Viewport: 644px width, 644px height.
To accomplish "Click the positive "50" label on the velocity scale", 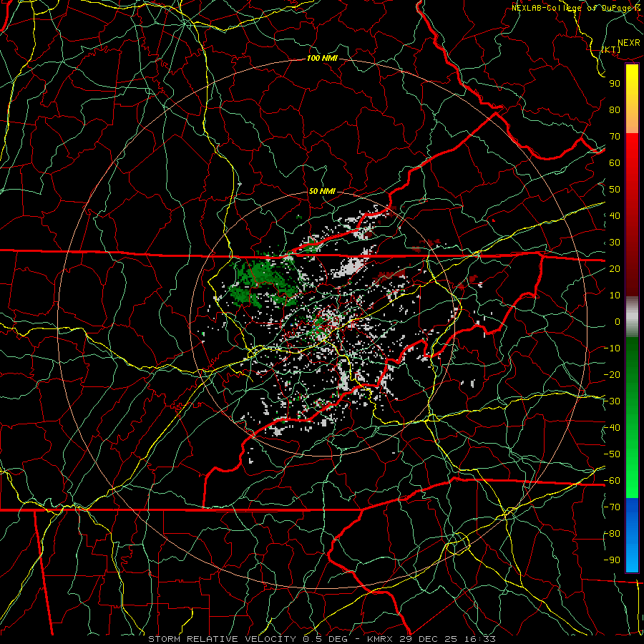I will (x=615, y=190).
